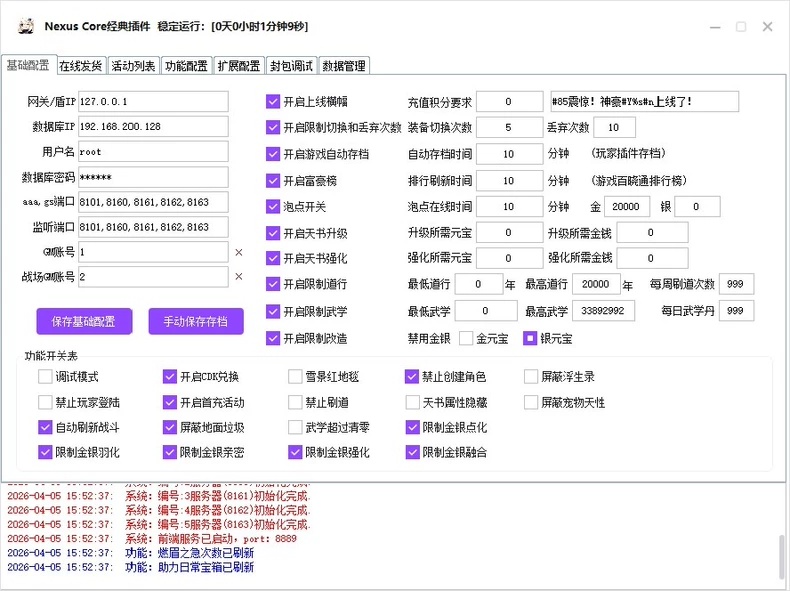
Task: Click the 充值积分要求 value field
Action: [x=509, y=102]
